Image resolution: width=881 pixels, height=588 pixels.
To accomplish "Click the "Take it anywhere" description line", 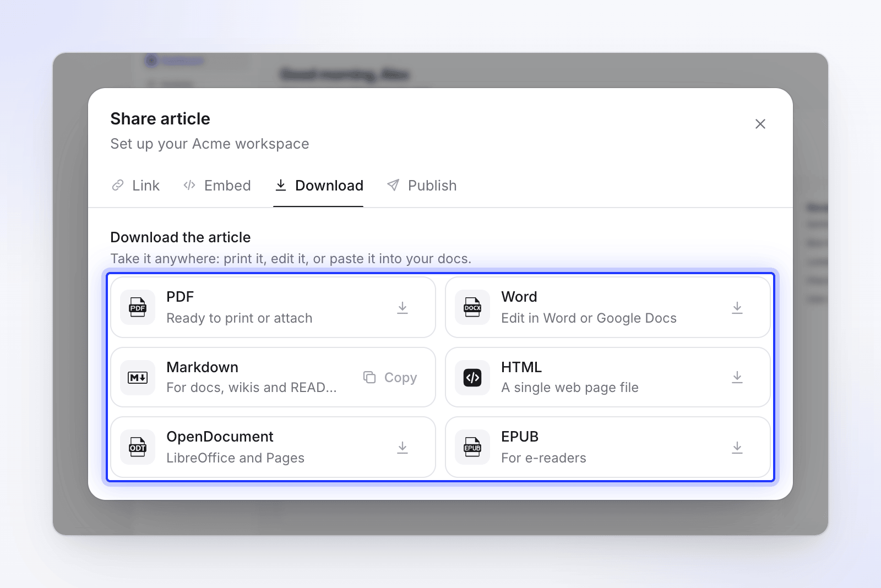I will (x=291, y=259).
